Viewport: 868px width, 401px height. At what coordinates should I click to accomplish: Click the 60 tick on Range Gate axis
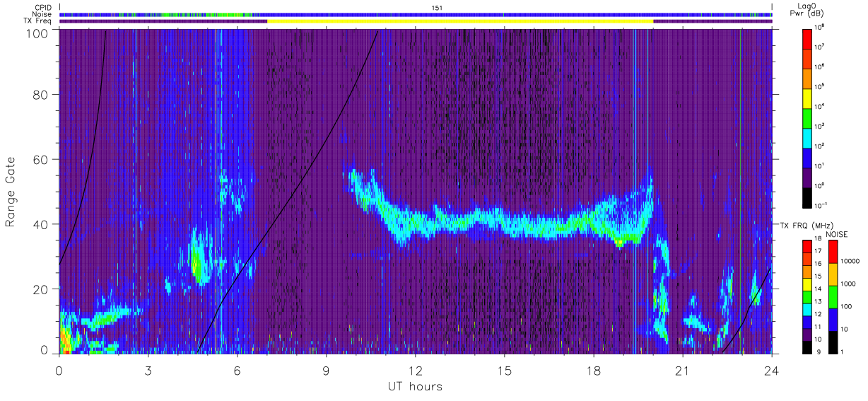tap(40, 159)
